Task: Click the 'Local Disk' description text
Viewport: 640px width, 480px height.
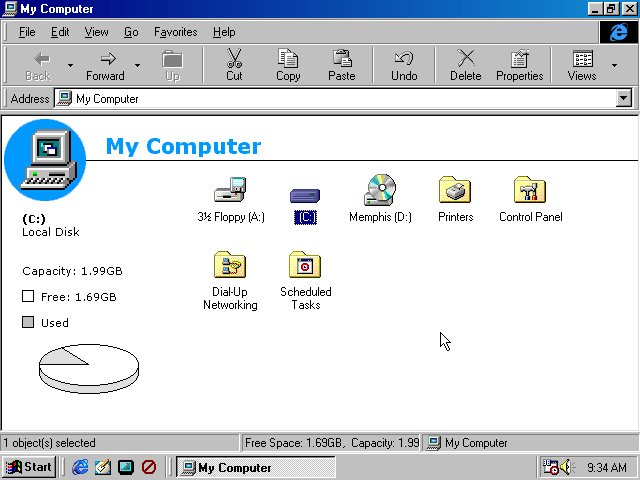Action: pyautogui.click(x=51, y=232)
